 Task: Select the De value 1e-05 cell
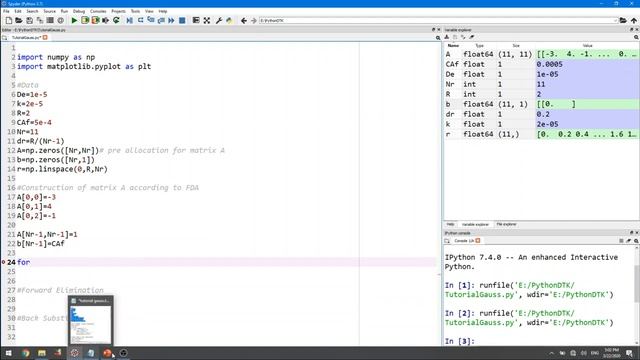pyautogui.click(x=587, y=74)
